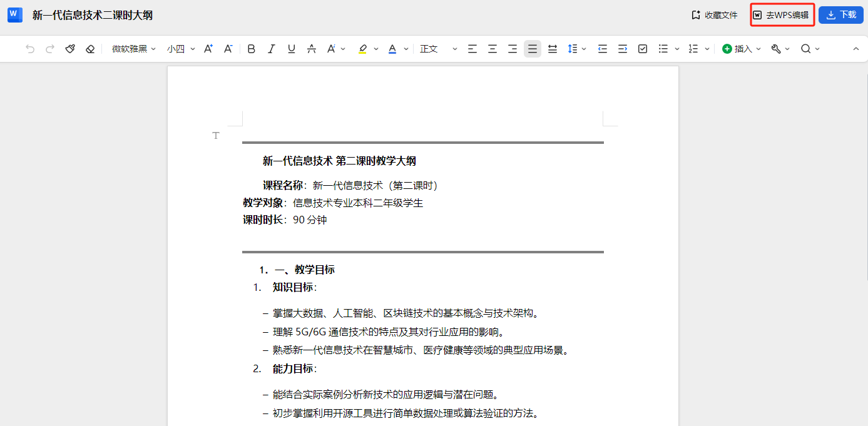Increase font size with A+ icon
The image size is (868, 426).
point(209,49)
